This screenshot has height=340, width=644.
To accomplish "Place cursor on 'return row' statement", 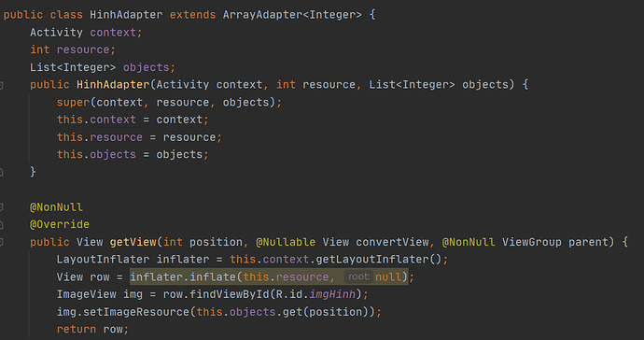I will pos(92,330).
